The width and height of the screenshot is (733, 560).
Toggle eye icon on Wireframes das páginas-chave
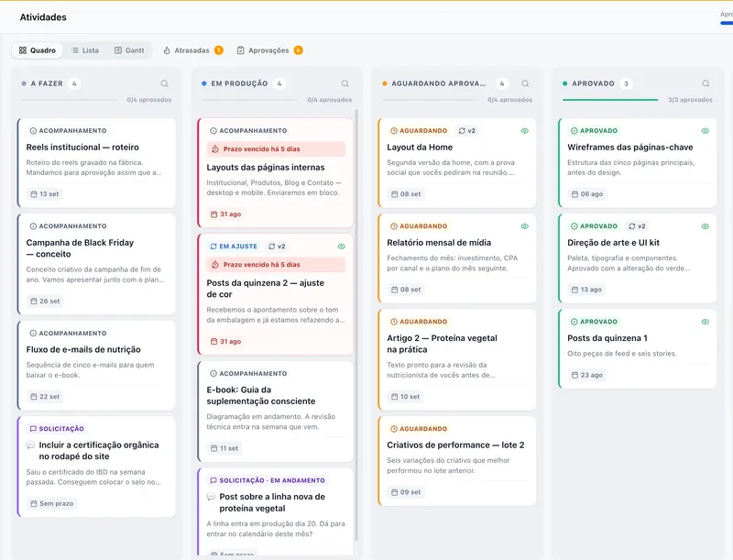[x=705, y=131]
